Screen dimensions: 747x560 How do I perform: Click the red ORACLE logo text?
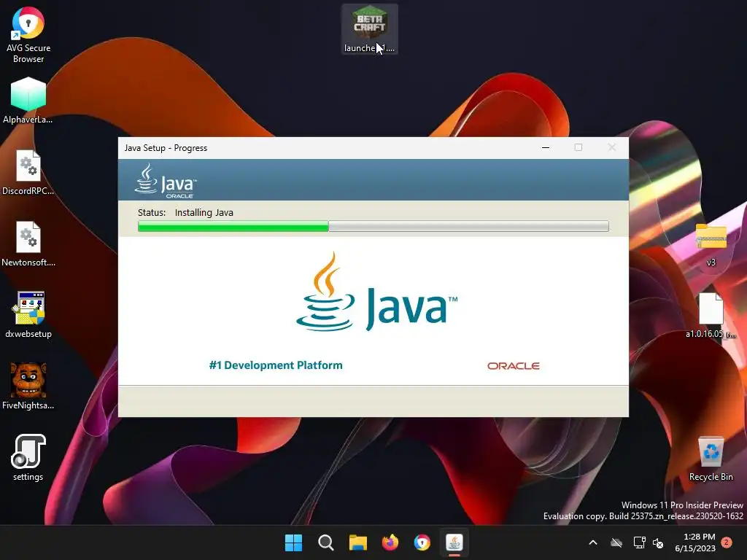click(513, 366)
